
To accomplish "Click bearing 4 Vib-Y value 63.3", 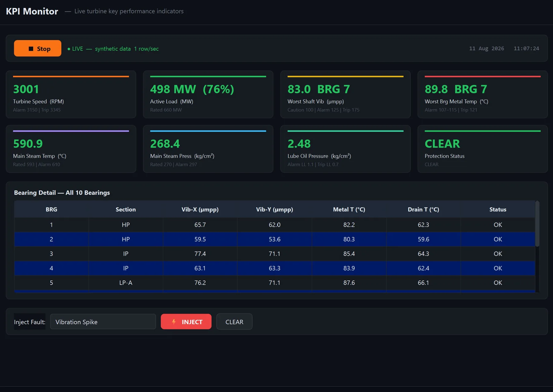I will click(274, 268).
